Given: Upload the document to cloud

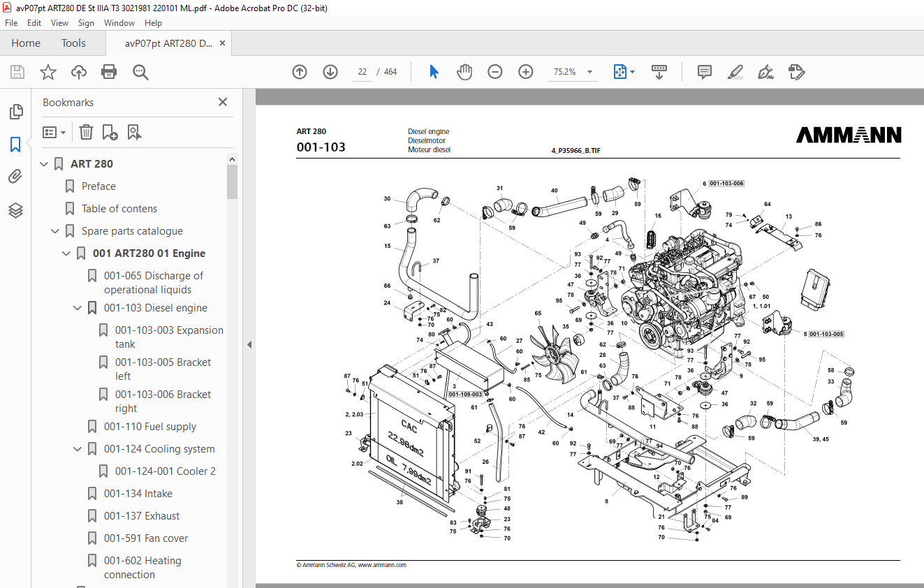Looking at the screenshot, I should pyautogui.click(x=79, y=72).
